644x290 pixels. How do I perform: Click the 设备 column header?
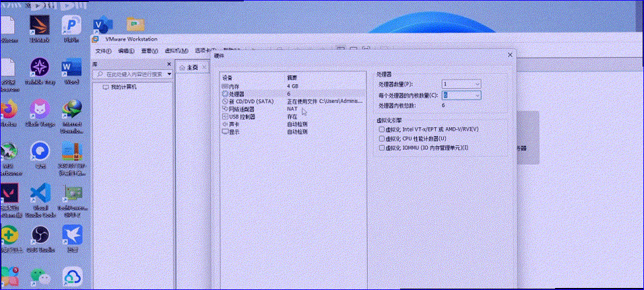(x=227, y=77)
